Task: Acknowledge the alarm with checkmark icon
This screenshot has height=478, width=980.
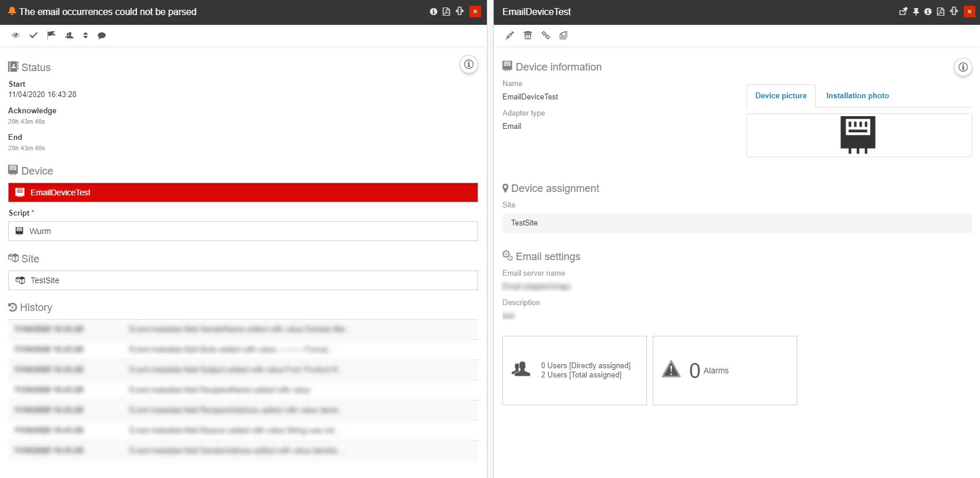Action: point(34,35)
